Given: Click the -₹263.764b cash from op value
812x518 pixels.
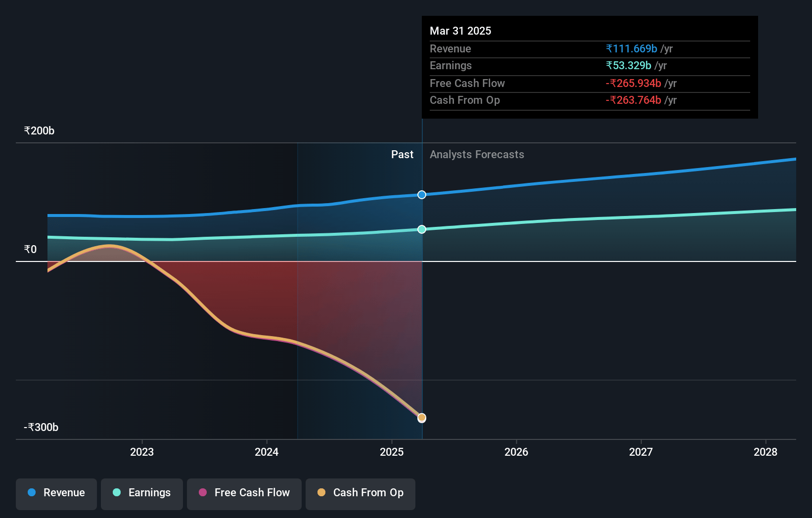Looking at the screenshot, I should [633, 100].
